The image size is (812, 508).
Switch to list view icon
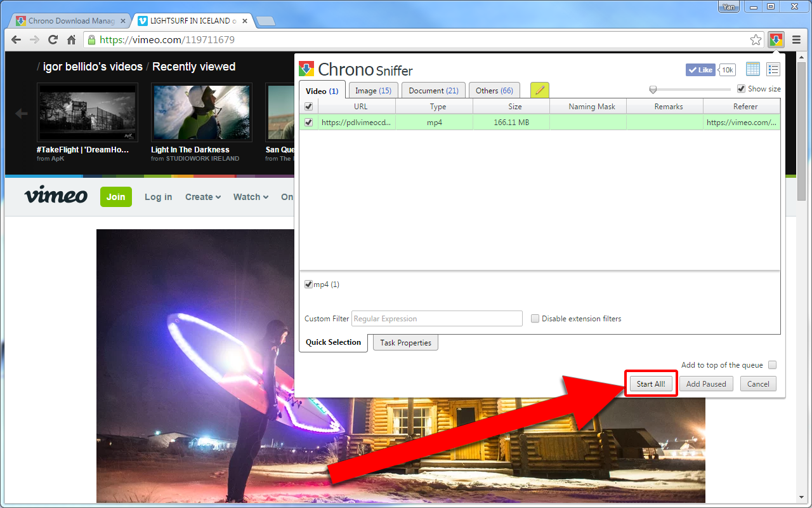tap(773, 69)
